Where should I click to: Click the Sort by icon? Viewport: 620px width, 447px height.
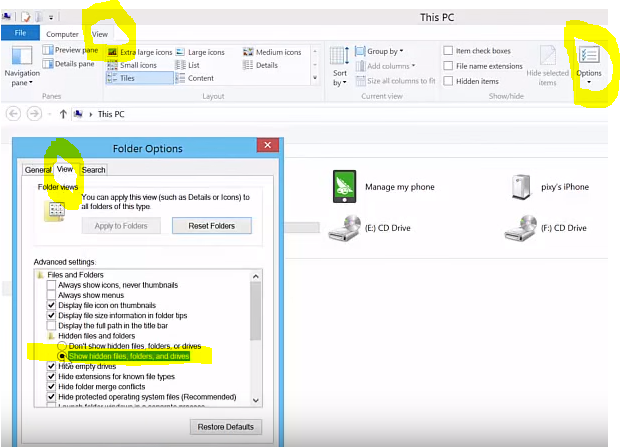[x=340, y=63]
